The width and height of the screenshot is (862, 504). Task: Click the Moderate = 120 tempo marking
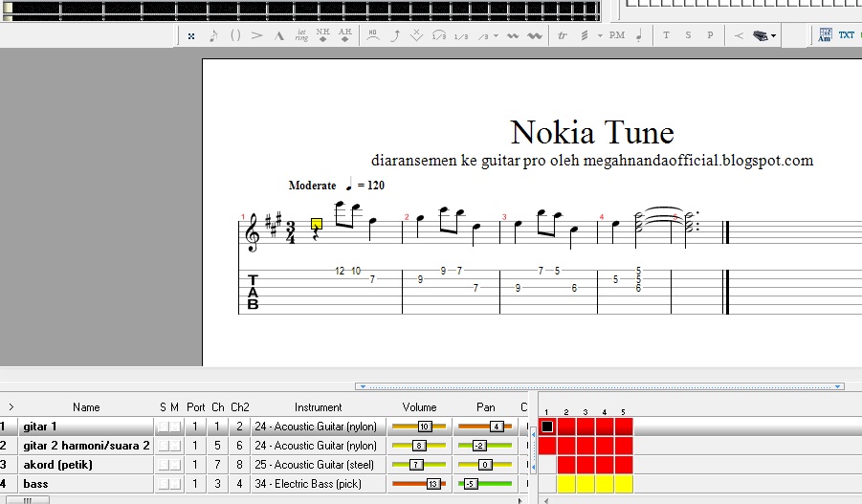pyautogui.click(x=337, y=186)
